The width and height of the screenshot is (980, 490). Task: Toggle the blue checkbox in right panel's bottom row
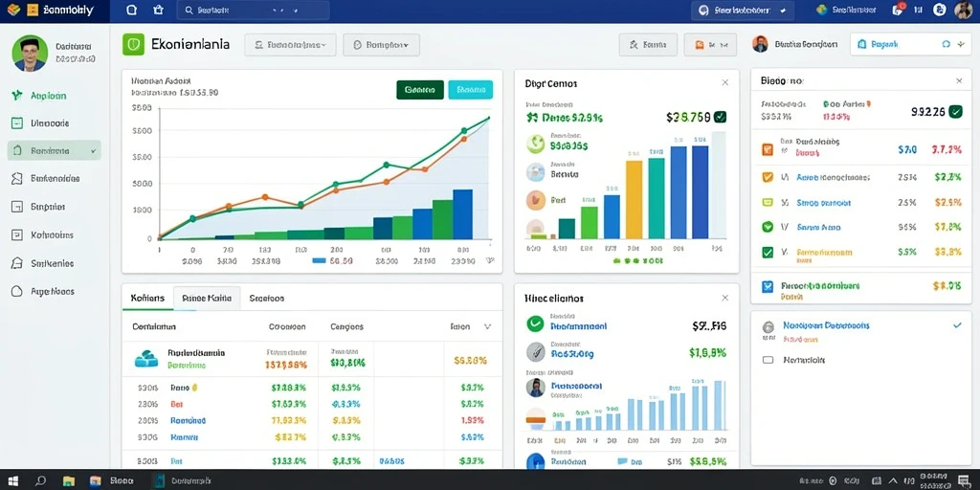768,287
